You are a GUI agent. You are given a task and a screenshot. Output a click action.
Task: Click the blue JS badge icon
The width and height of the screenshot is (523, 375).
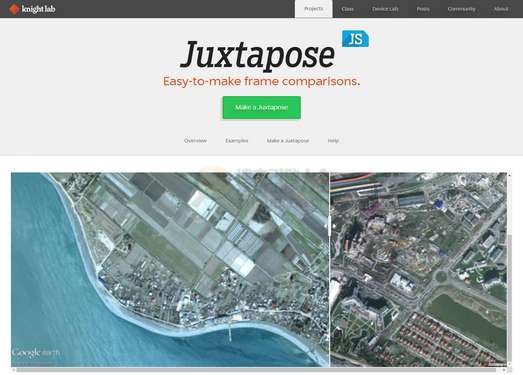point(355,39)
